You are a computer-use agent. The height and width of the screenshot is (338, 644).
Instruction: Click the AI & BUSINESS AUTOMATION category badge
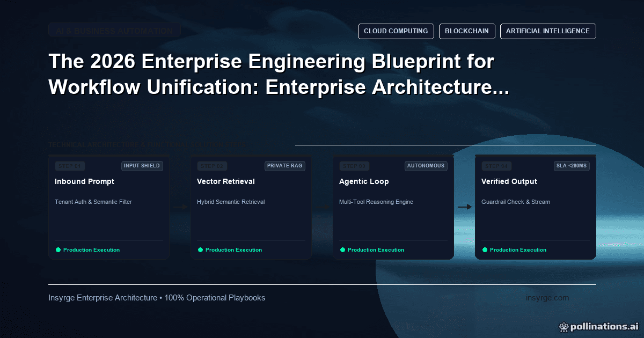tap(114, 31)
